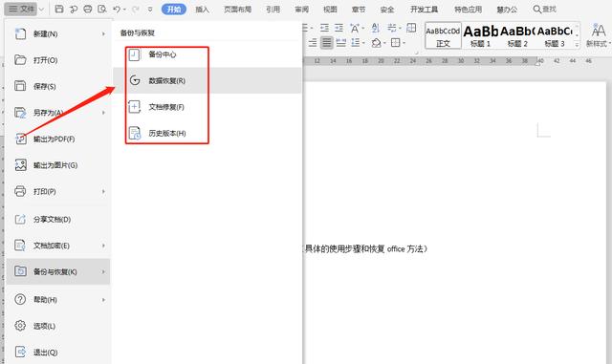Click the Print icon in quick access toolbar
The height and width of the screenshot is (364, 612).
88,9
